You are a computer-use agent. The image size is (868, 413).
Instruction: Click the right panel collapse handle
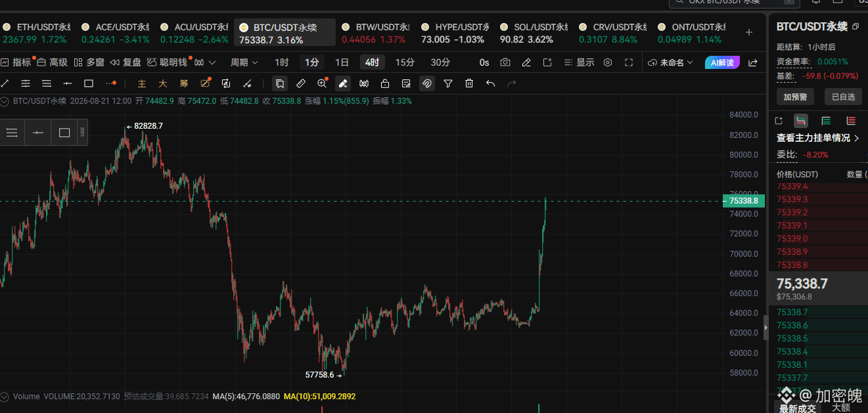(765, 328)
